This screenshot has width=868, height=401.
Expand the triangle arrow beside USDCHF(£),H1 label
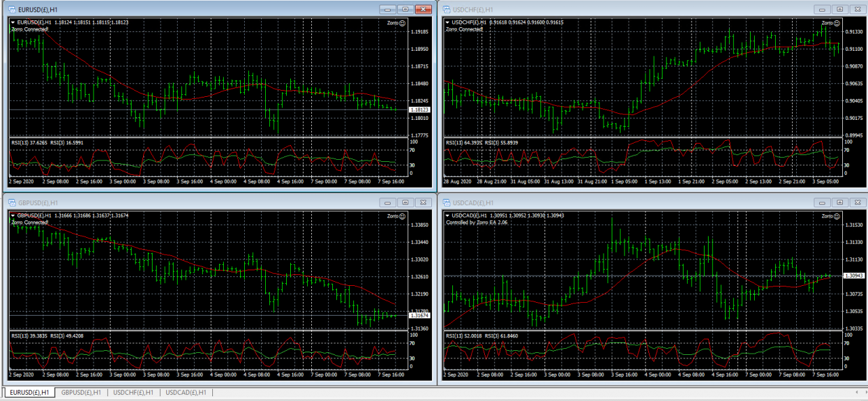click(x=448, y=22)
